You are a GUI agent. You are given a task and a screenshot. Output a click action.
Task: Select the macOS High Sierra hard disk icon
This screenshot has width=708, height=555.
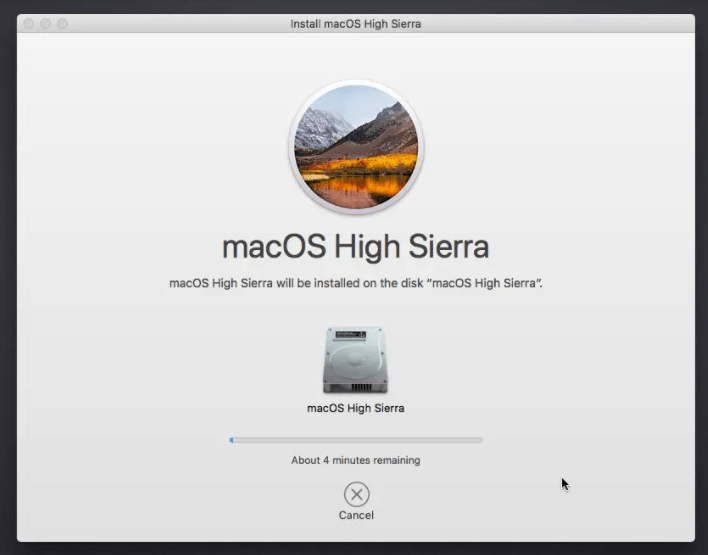[x=355, y=360]
